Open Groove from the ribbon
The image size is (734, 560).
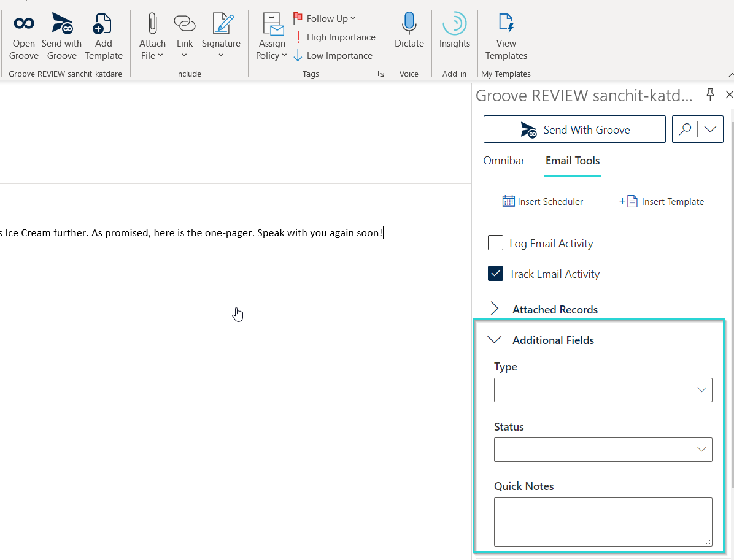[x=24, y=36]
